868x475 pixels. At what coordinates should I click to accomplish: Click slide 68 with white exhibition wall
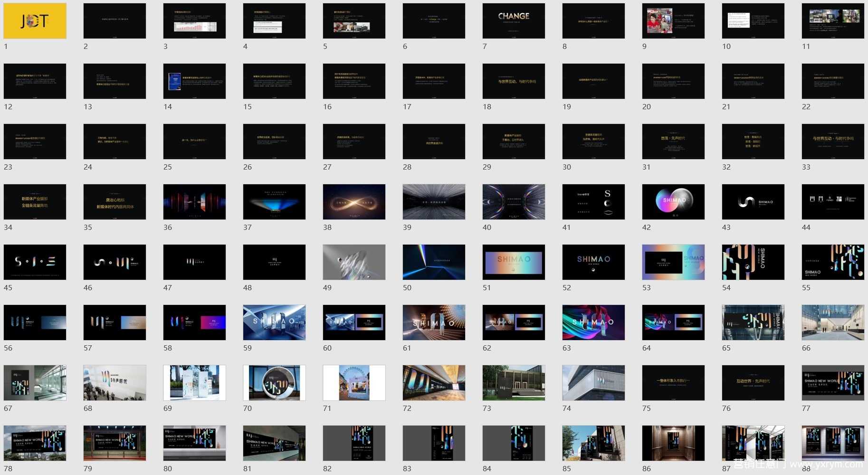(x=114, y=383)
